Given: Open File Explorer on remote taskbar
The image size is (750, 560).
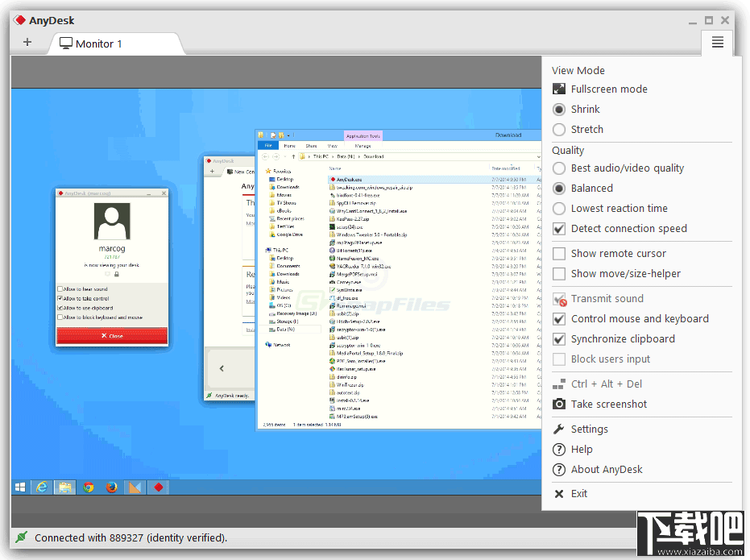Looking at the screenshot, I should click(65, 487).
